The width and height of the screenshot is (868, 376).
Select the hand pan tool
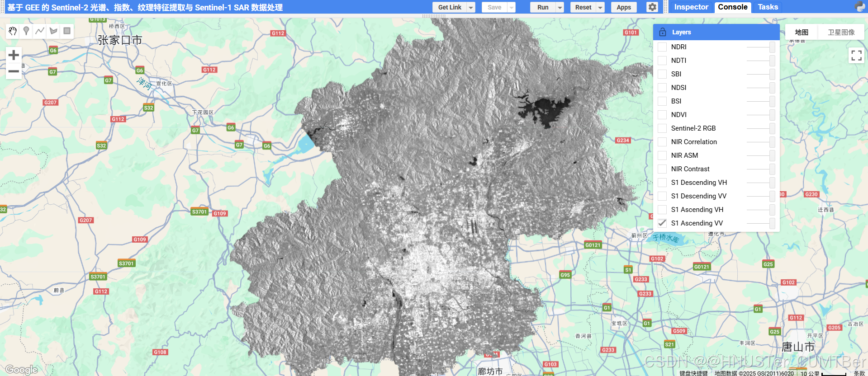pyautogui.click(x=13, y=31)
